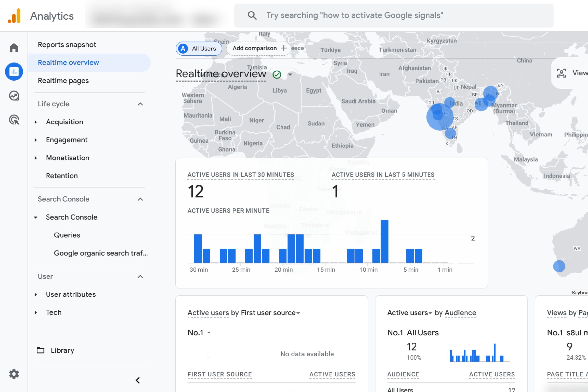Click the FIRST USER SOURCE column header
588x392 pixels.
pos(220,374)
